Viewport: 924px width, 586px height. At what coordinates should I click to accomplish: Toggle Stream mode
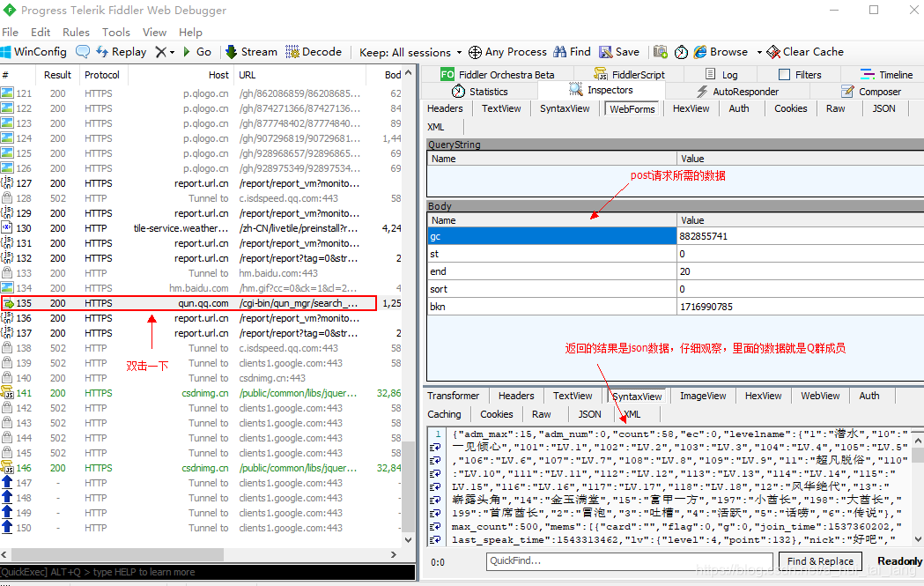pos(252,52)
